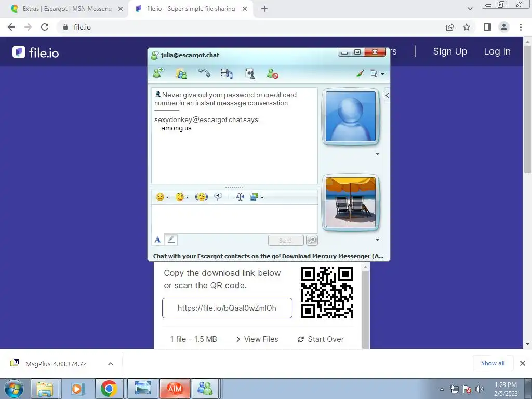
Task: Collapse display pictures with side arrow
Action: (387, 96)
